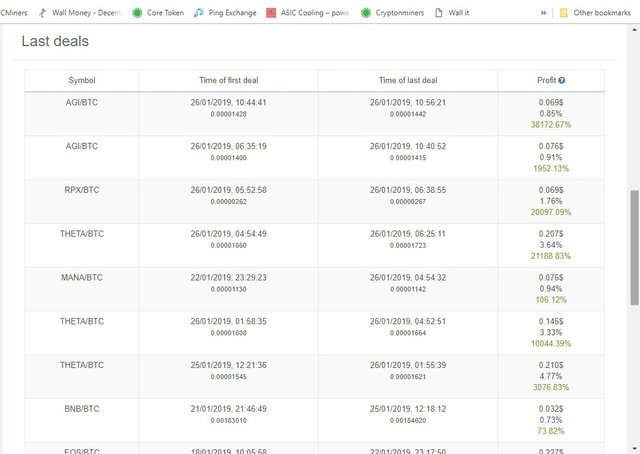
Task: Click the Last deals heading
Action: coord(55,41)
